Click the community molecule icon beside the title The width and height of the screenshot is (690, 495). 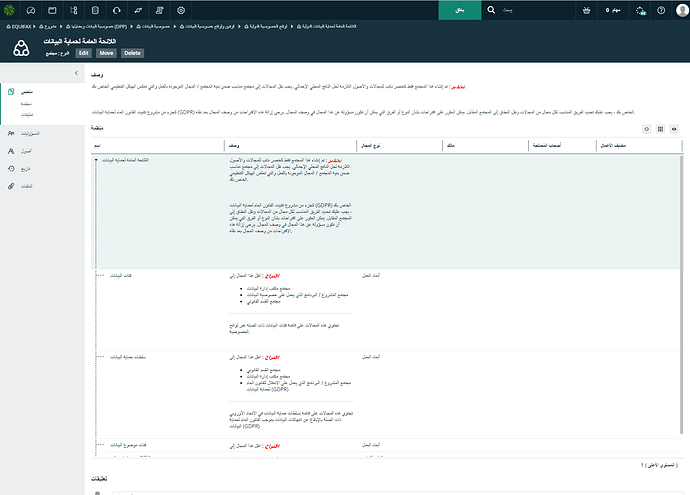[x=21, y=48]
